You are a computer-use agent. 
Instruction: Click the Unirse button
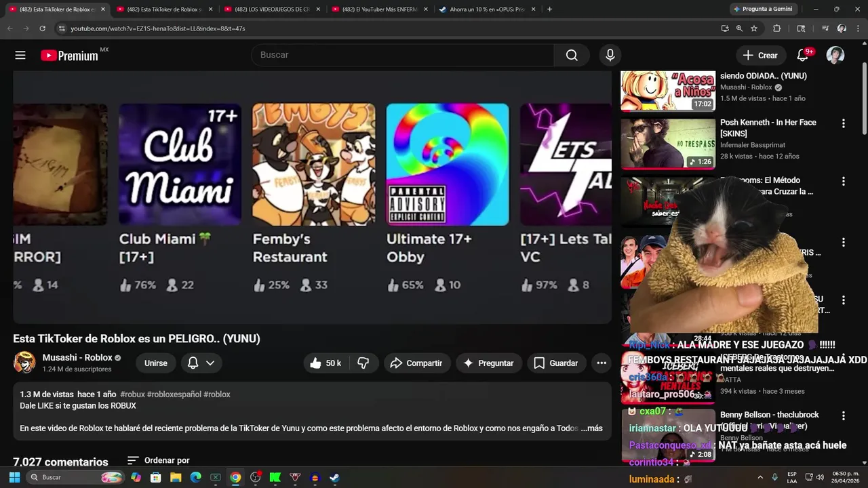click(x=155, y=363)
